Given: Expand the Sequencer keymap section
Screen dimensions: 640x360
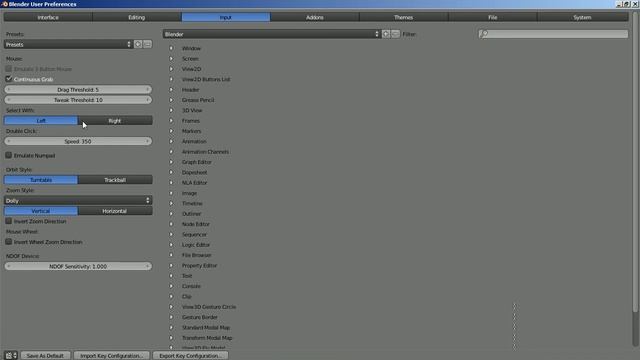Looking at the screenshot, I should (x=171, y=234).
